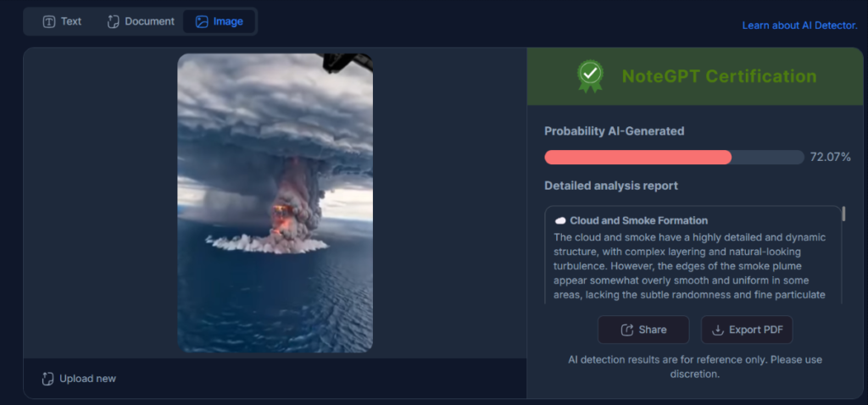Click the upload icon beside Upload new
Viewport: 868px width, 405px height.
pos(48,379)
